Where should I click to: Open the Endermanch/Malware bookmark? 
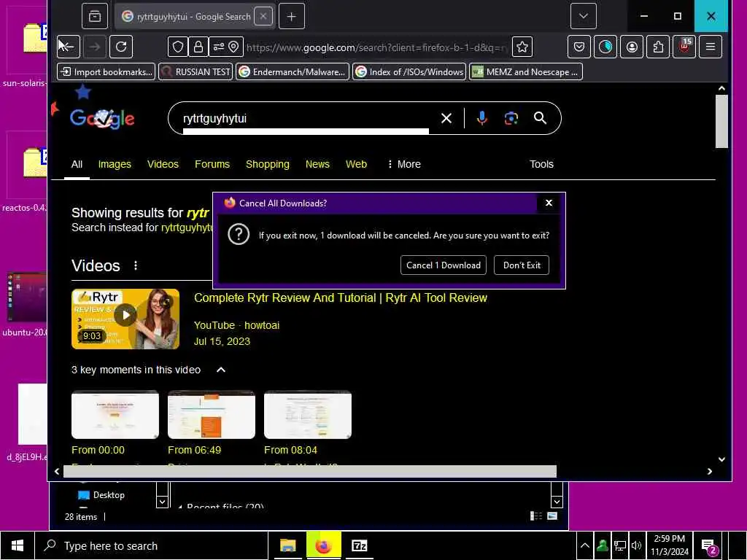[293, 72]
